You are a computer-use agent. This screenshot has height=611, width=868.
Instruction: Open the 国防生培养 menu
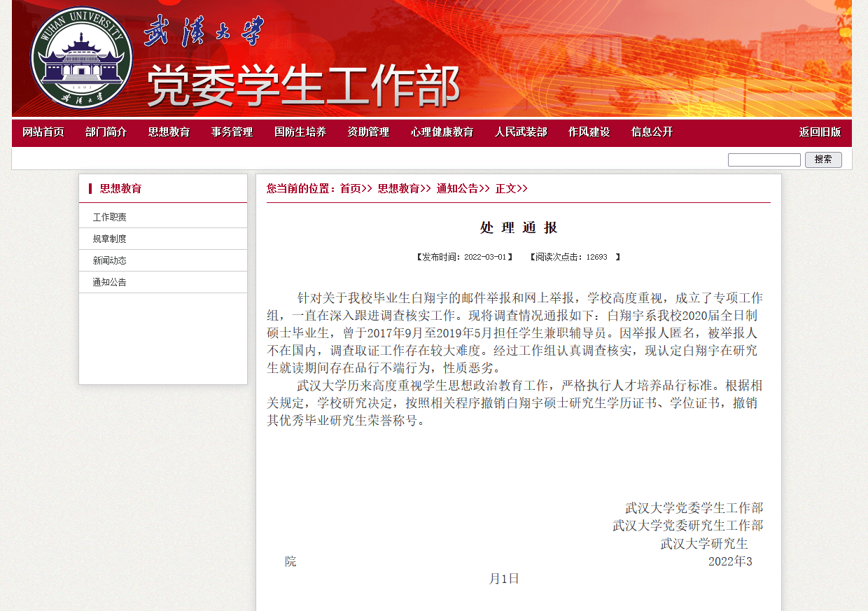pos(300,132)
